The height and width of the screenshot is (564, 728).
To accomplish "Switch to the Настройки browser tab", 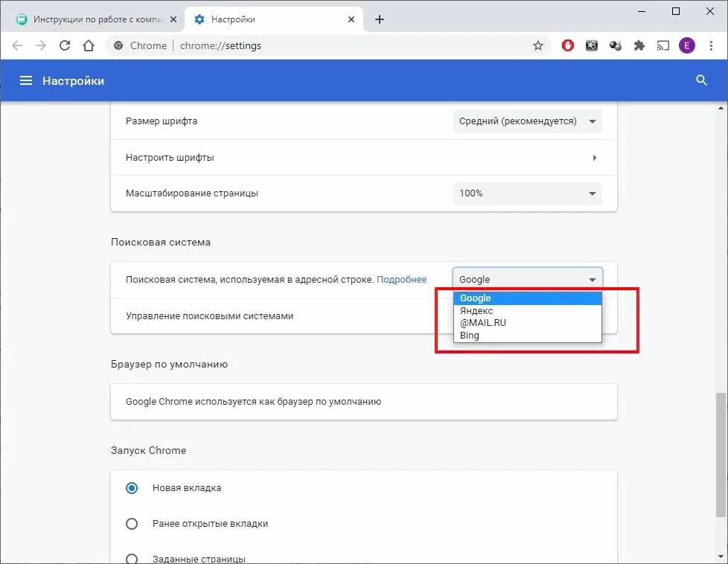I will pos(274,19).
